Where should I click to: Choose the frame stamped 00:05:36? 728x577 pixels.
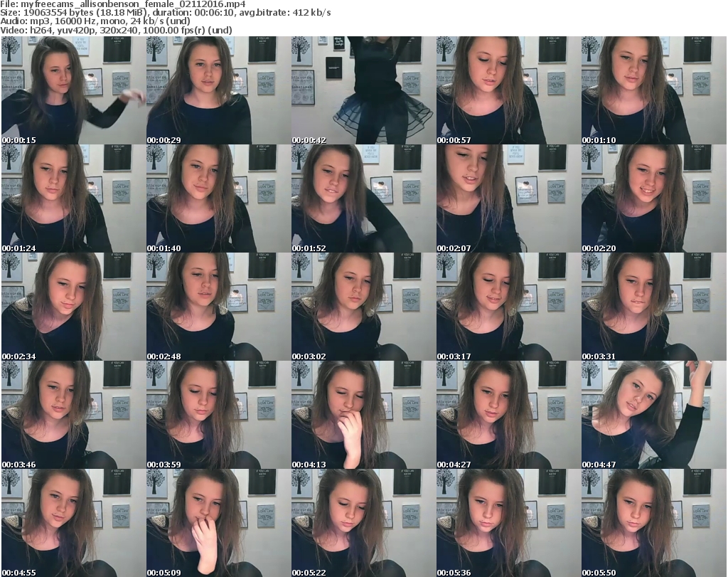508,523
